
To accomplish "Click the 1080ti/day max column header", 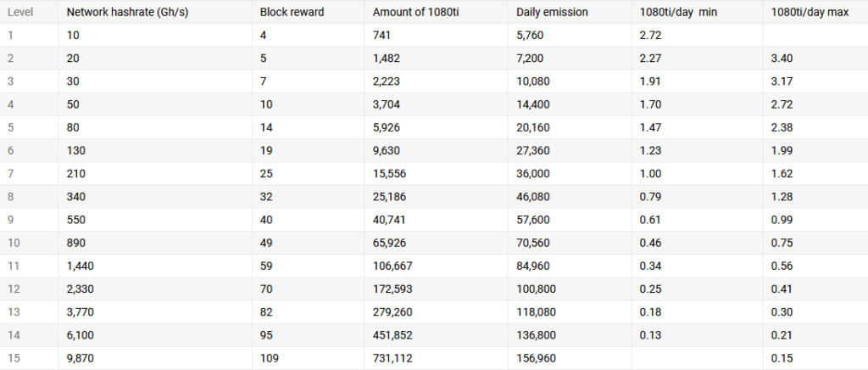I will [x=815, y=12].
